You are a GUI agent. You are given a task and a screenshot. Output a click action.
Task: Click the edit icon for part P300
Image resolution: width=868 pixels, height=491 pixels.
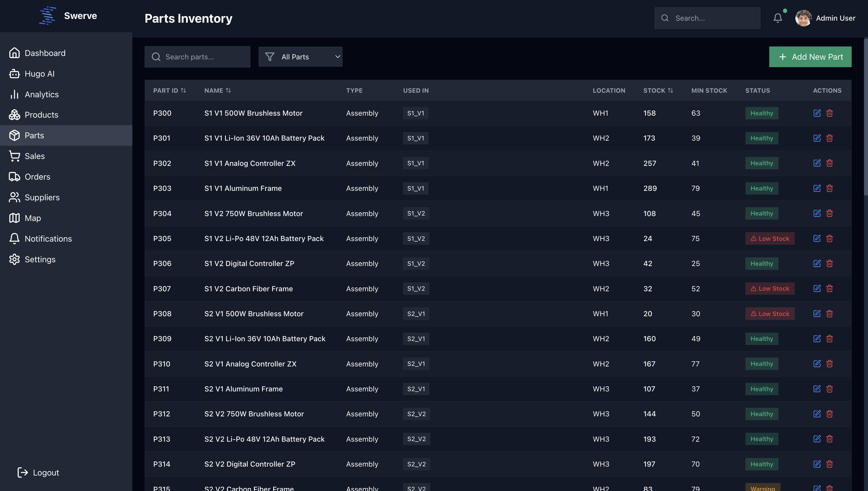[817, 113]
